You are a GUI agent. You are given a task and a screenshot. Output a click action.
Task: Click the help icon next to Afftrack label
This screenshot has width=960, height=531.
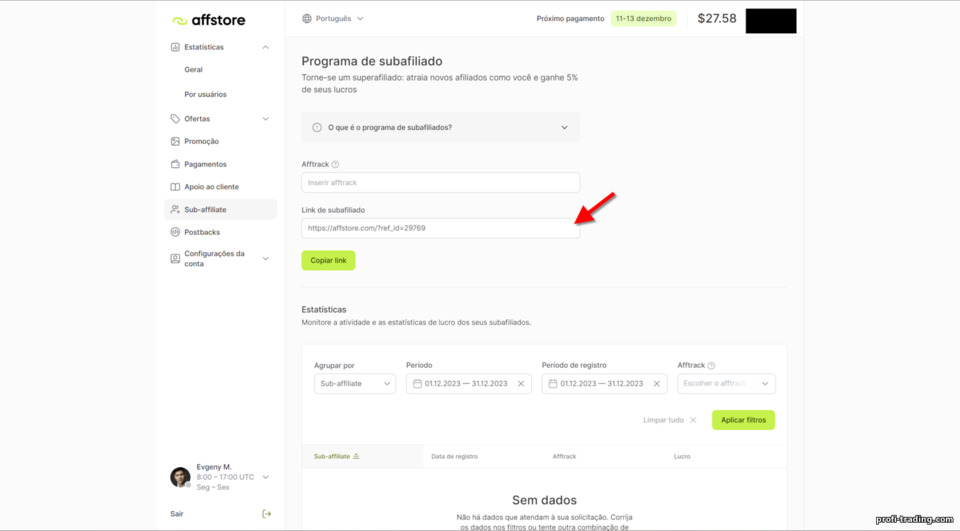click(x=335, y=164)
